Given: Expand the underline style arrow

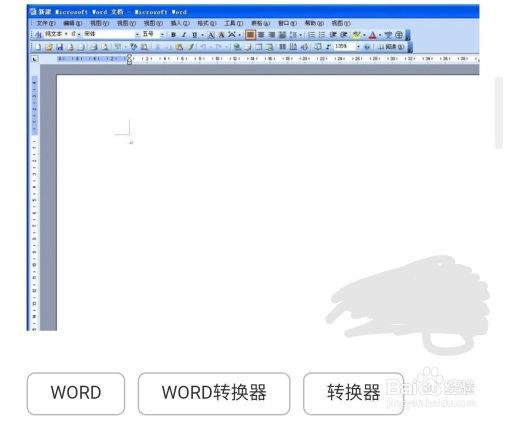Looking at the screenshot, I should tap(202, 35).
